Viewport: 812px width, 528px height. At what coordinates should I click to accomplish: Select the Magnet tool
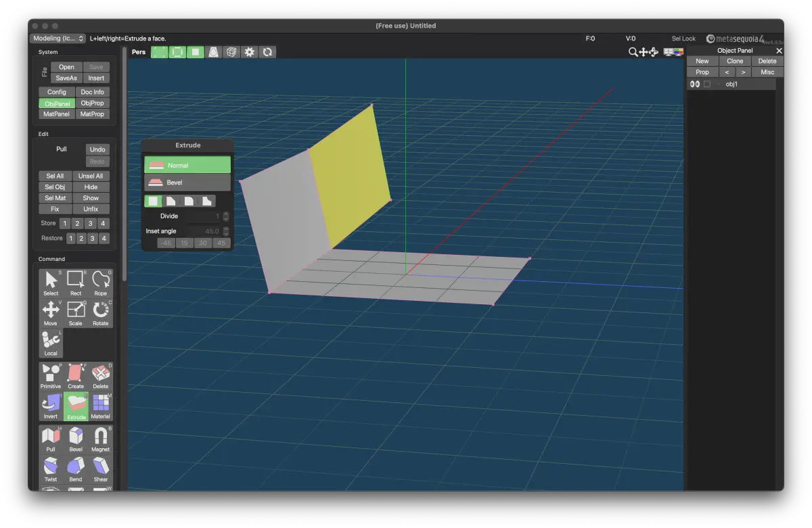[101, 439]
